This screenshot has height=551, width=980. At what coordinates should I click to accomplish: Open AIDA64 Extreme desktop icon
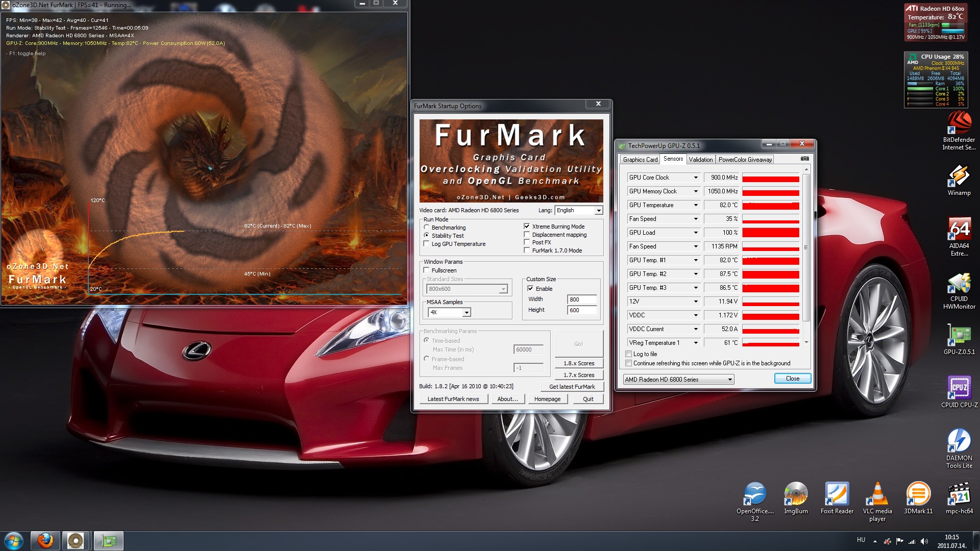click(x=959, y=237)
